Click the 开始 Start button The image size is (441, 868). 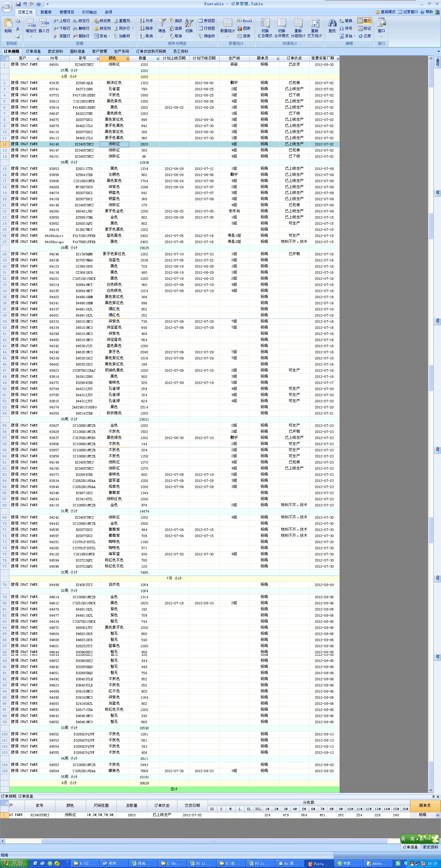tap(14, 863)
